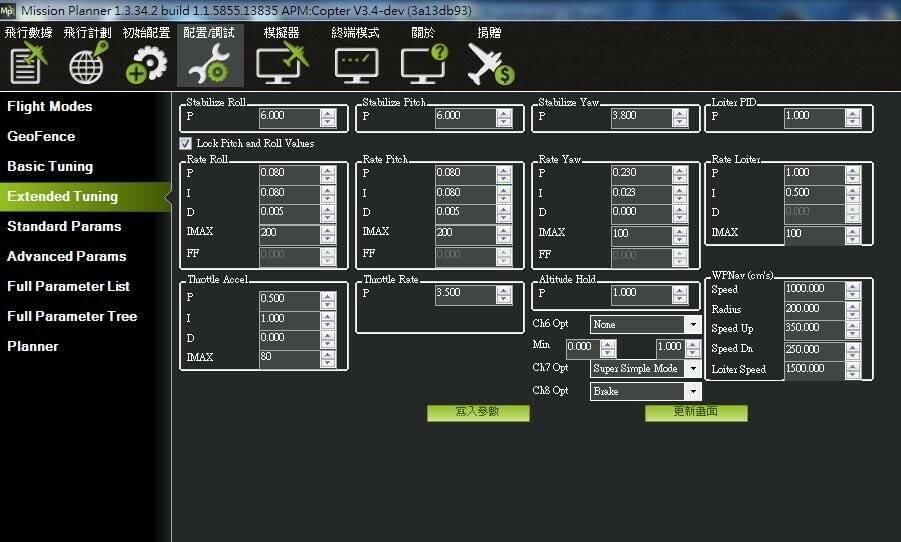901x542 pixels.
Task: Click Throttle Rate P value field
Action: click(x=465, y=294)
